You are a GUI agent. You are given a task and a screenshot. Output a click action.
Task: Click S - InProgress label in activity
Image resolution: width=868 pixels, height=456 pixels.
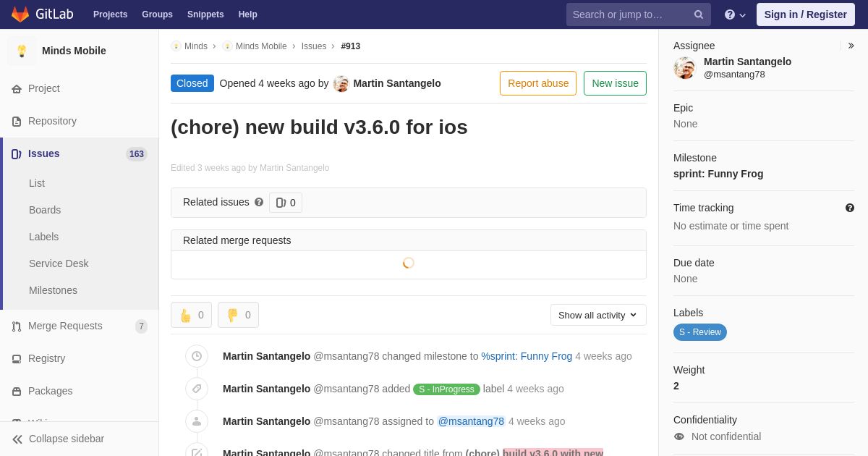(x=446, y=389)
